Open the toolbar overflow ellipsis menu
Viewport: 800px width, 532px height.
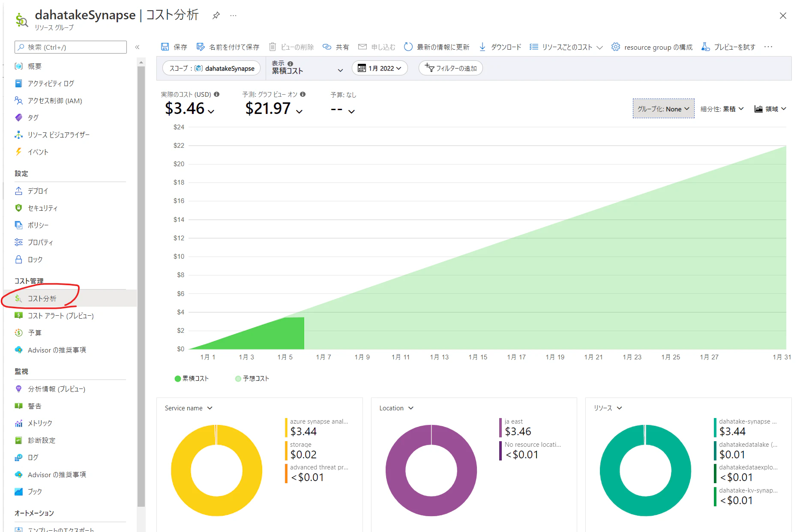click(x=768, y=47)
